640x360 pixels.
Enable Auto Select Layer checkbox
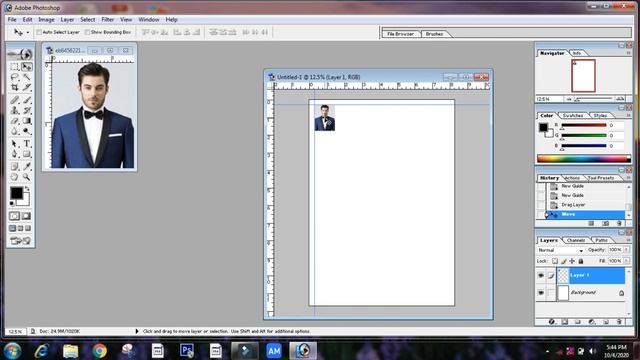coord(39,32)
